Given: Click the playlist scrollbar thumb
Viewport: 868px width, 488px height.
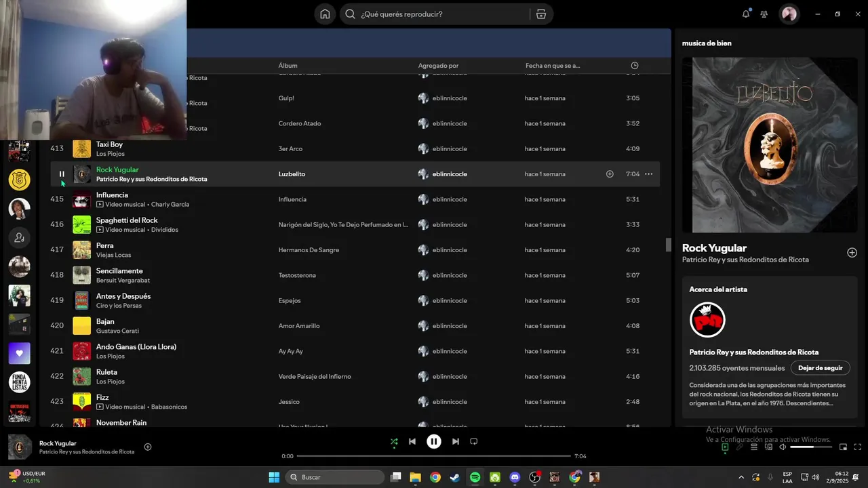Looking at the screenshot, I should tap(668, 245).
